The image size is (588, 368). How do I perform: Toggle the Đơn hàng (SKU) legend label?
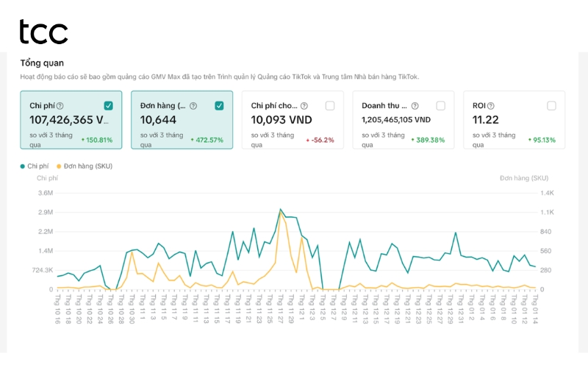pos(88,166)
